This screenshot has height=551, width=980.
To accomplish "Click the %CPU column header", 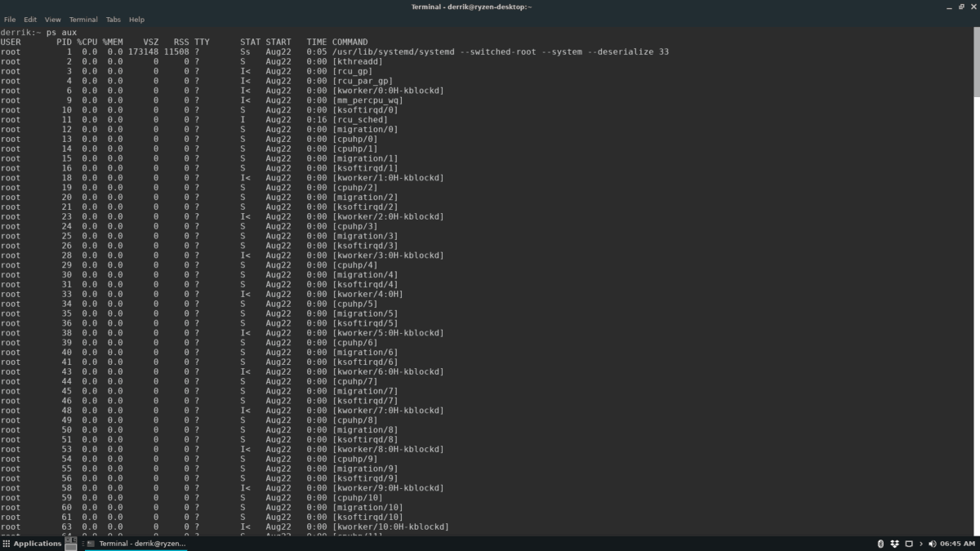I will [87, 42].
